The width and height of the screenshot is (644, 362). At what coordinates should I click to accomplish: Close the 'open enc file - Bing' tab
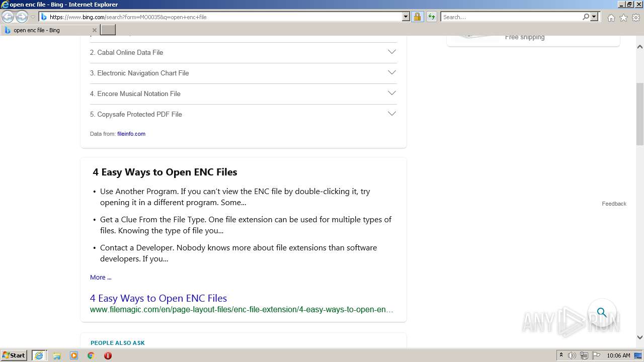click(x=94, y=30)
